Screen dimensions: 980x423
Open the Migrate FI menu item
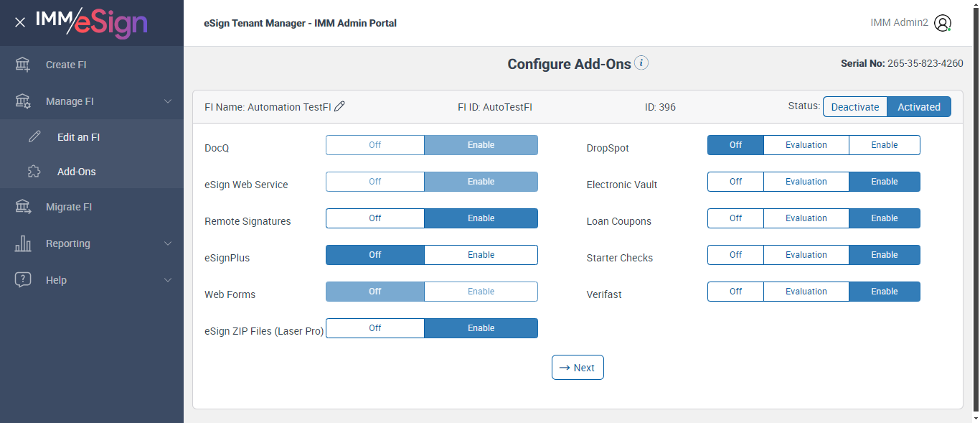click(69, 207)
